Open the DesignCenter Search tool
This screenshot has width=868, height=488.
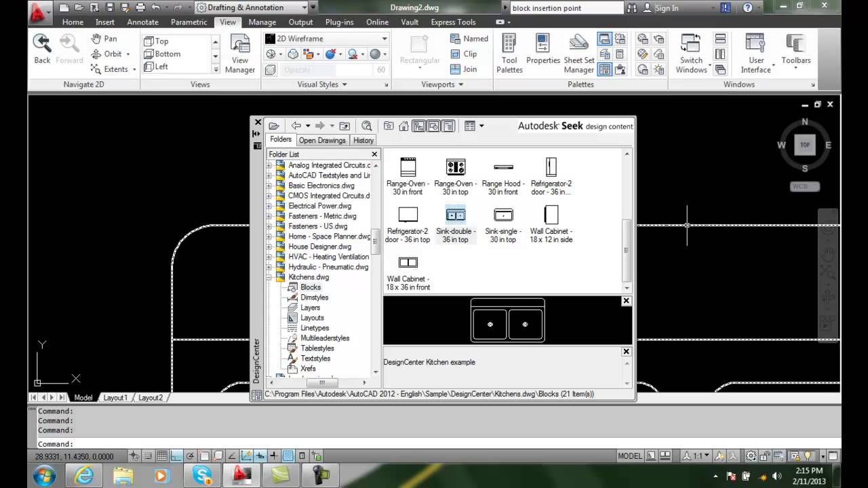pyautogui.click(x=367, y=126)
